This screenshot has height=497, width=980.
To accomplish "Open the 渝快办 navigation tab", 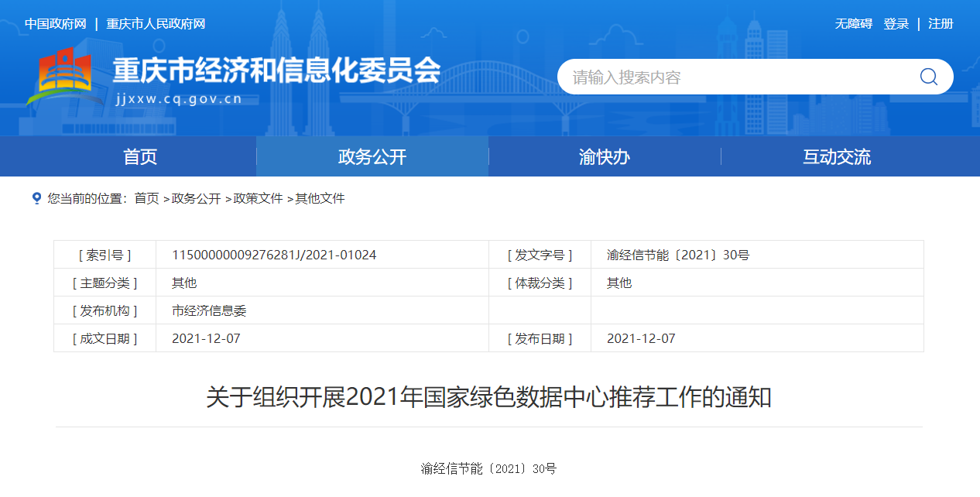I will pos(604,157).
